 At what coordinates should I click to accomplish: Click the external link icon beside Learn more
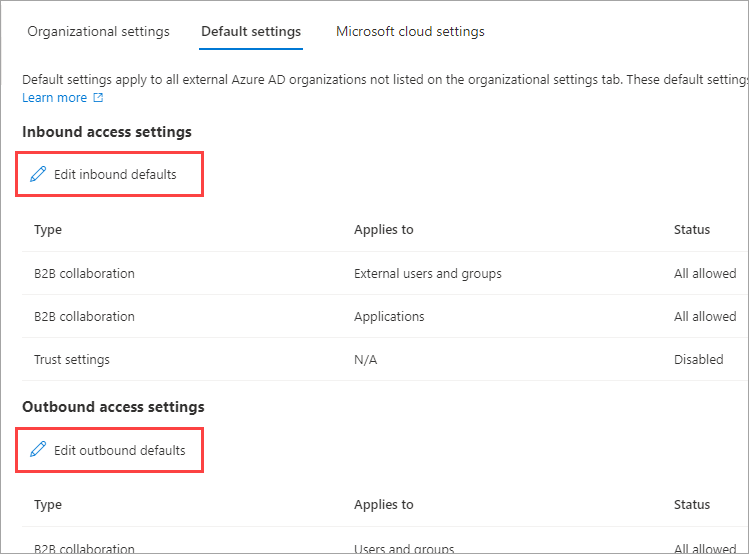tap(98, 98)
